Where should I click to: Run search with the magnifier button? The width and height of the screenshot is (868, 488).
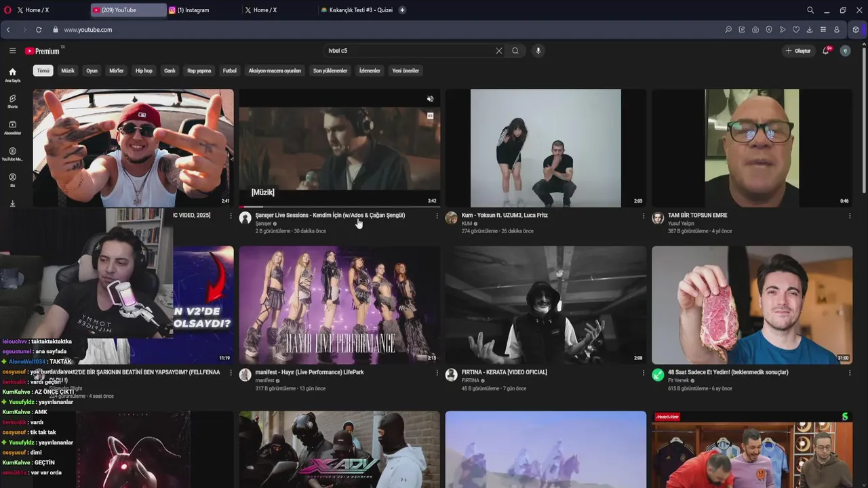click(515, 51)
